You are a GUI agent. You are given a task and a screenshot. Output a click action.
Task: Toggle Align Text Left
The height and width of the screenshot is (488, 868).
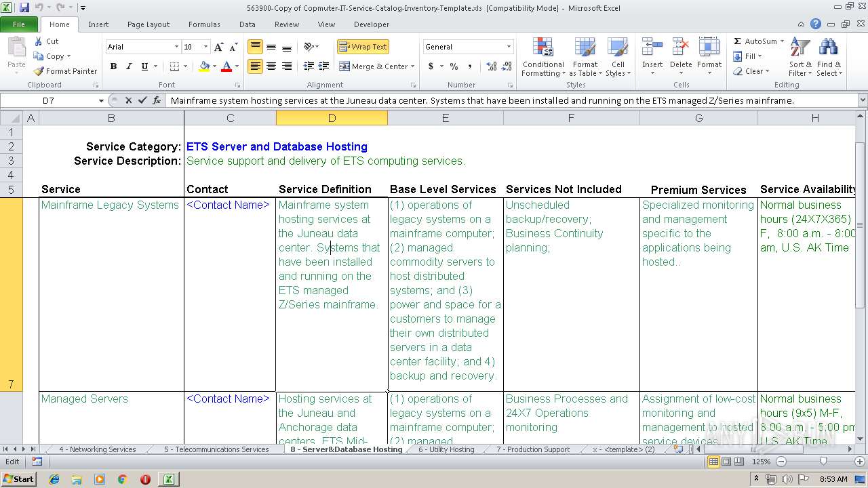255,66
